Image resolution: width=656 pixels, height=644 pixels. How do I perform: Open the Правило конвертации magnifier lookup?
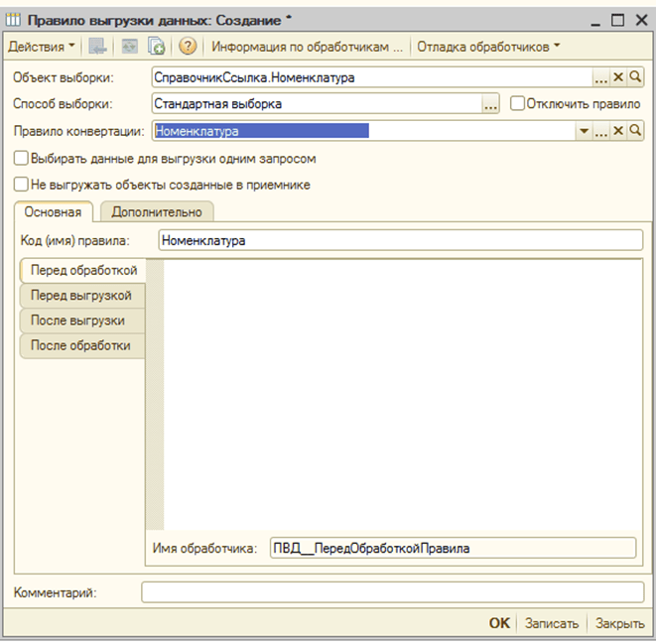click(x=635, y=131)
